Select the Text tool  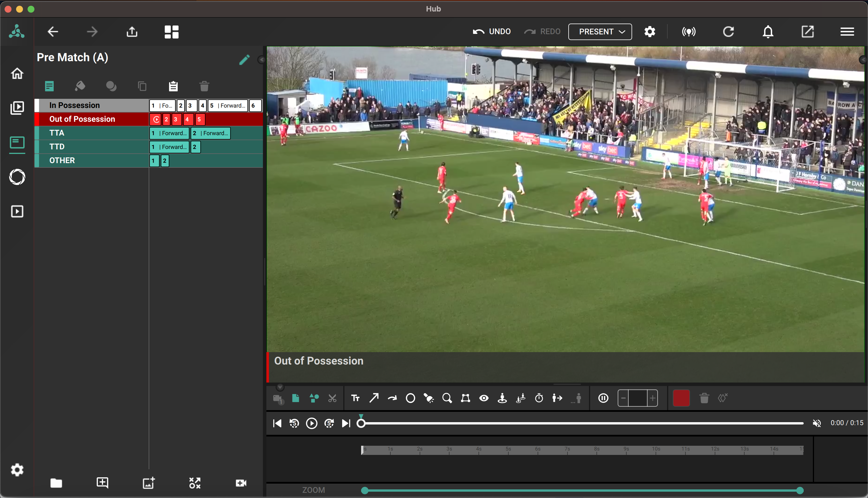pyautogui.click(x=355, y=398)
